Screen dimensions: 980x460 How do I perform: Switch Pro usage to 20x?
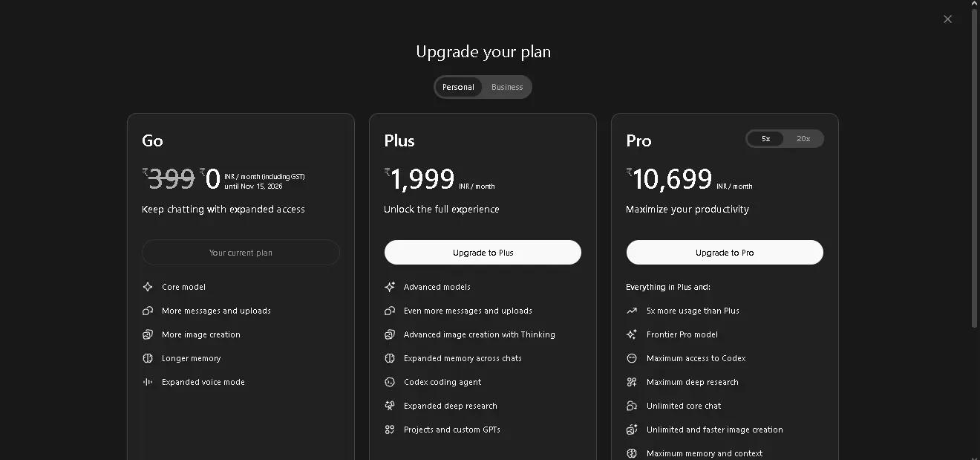click(x=803, y=139)
